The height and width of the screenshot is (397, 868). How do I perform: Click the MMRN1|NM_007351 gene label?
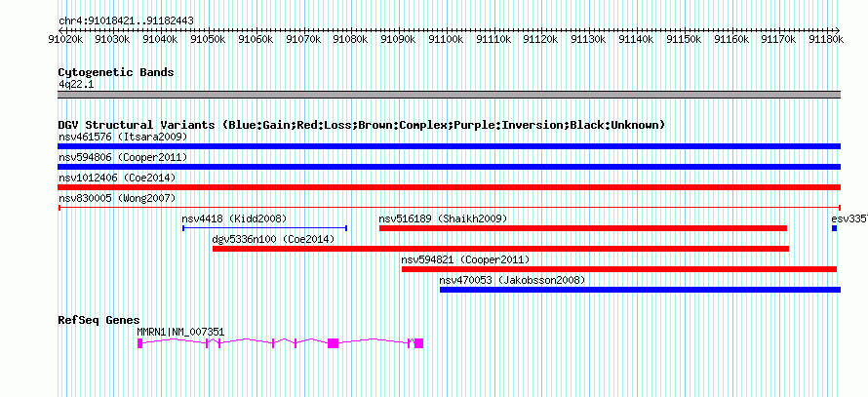point(181,332)
